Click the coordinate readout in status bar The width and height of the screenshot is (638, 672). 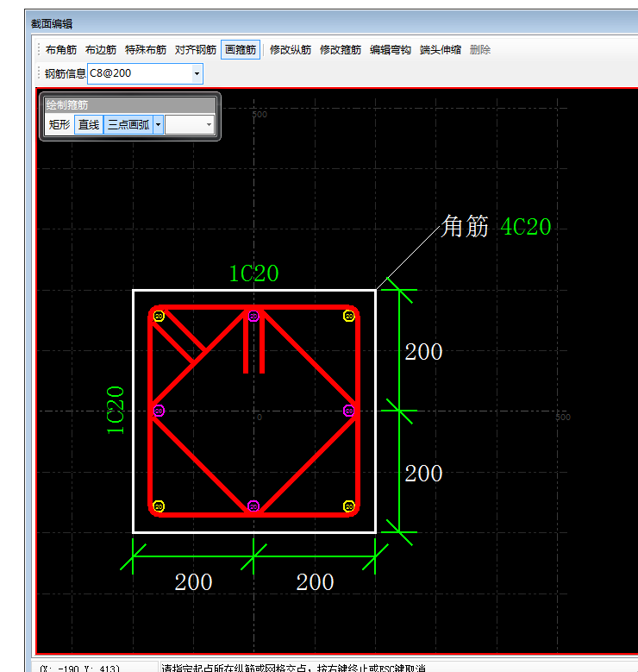pos(79,669)
